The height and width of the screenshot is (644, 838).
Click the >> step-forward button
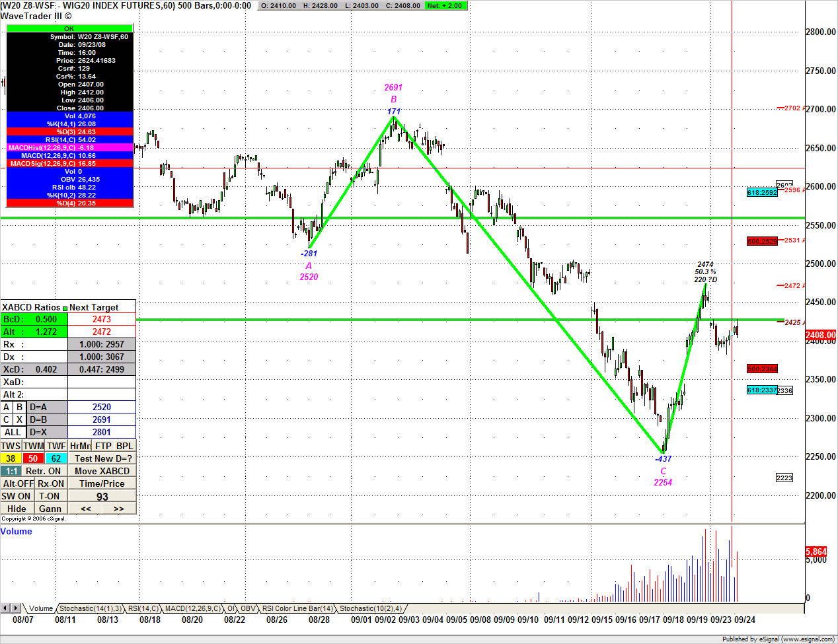[119, 509]
